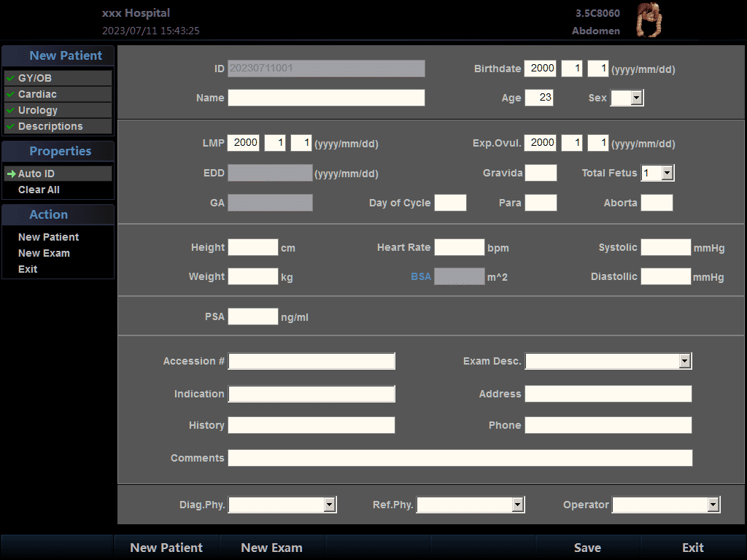This screenshot has width=747, height=560.
Task: Choose New Exam in Action panel
Action: pos(44,253)
